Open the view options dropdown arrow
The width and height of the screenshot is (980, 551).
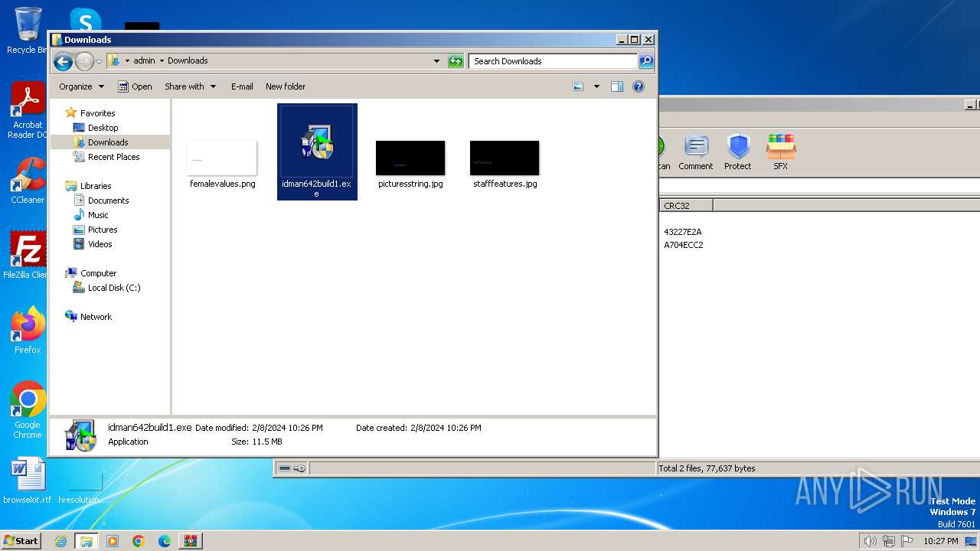[596, 86]
